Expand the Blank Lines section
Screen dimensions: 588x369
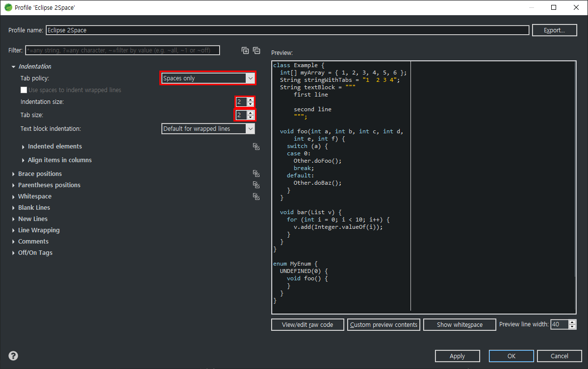click(14, 208)
